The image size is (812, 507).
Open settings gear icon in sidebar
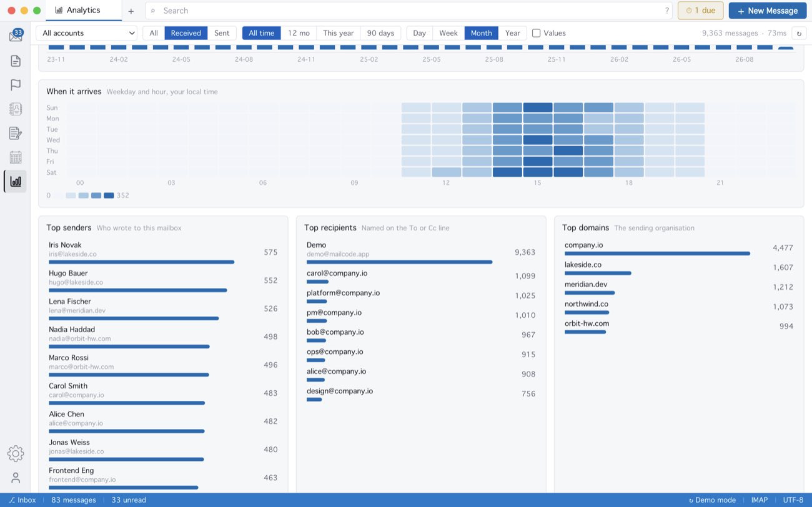click(x=16, y=454)
